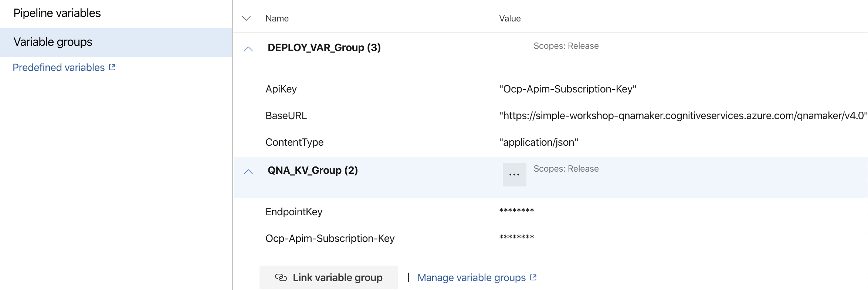Image resolution: width=868 pixels, height=290 pixels.
Task: Select the BaseURL variable name
Action: pos(286,115)
